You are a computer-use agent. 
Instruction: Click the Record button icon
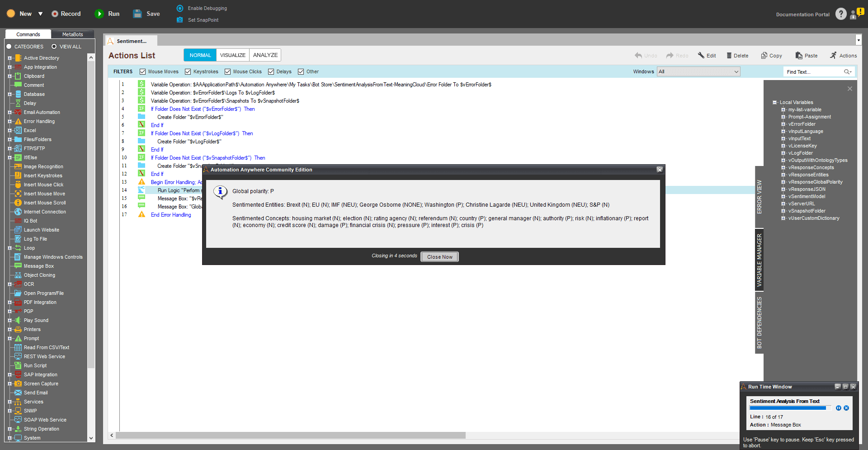tap(55, 14)
